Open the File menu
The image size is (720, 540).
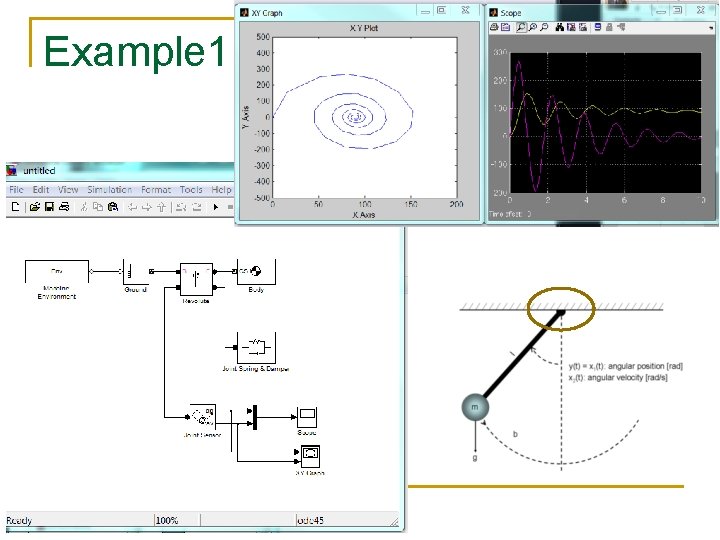16,189
